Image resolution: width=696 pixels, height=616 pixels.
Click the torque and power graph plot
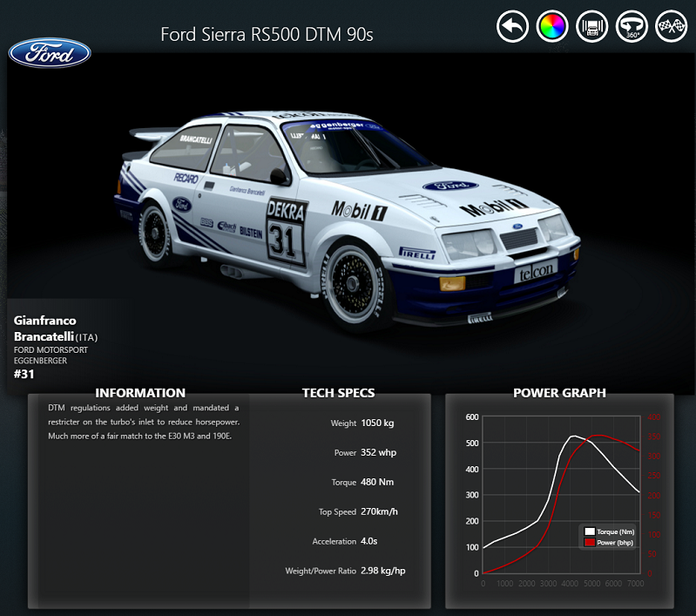click(561, 495)
